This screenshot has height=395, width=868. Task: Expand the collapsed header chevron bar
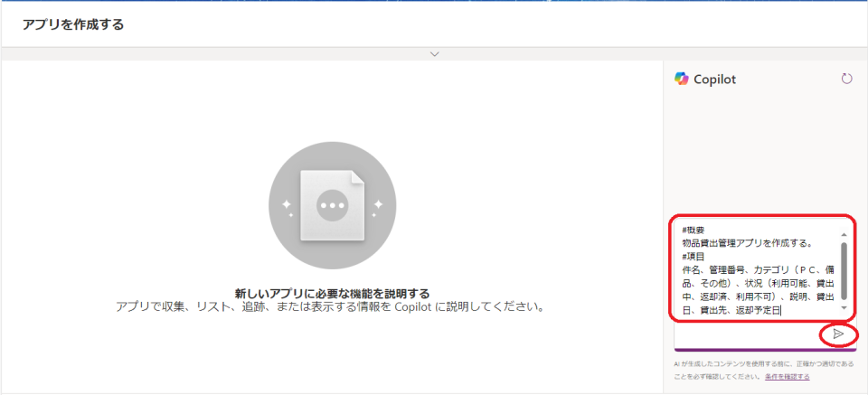pos(435,54)
